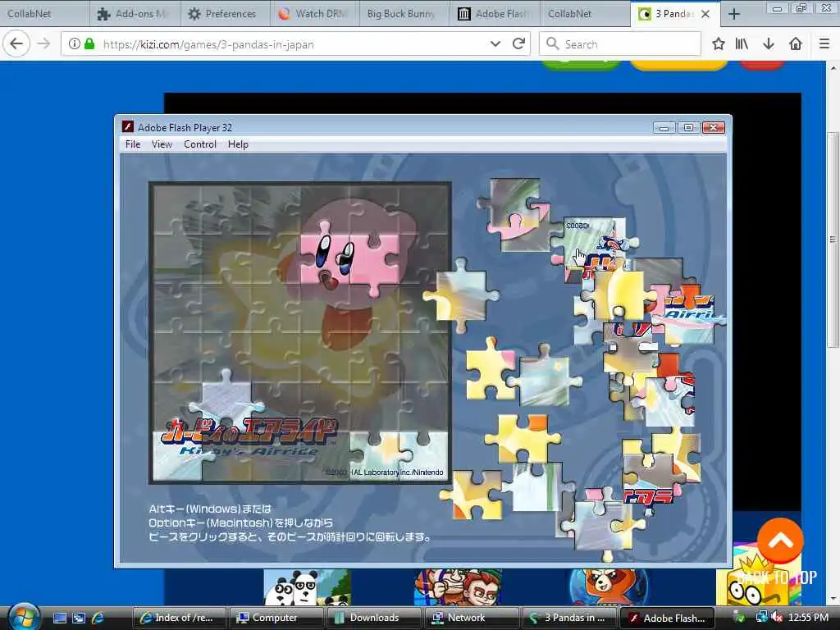This screenshot has width=840, height=630.
Task: Launch Internet Explorer from quick launch
Action: [98, 618]
